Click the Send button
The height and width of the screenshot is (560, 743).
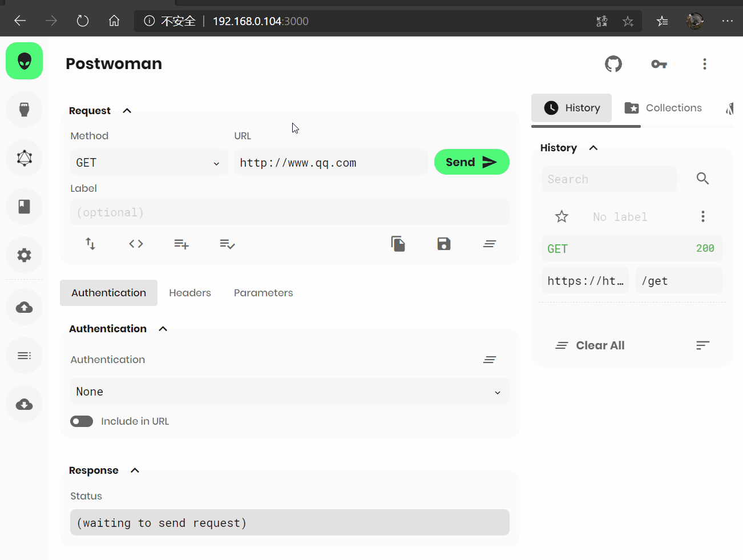click(472, 162)
